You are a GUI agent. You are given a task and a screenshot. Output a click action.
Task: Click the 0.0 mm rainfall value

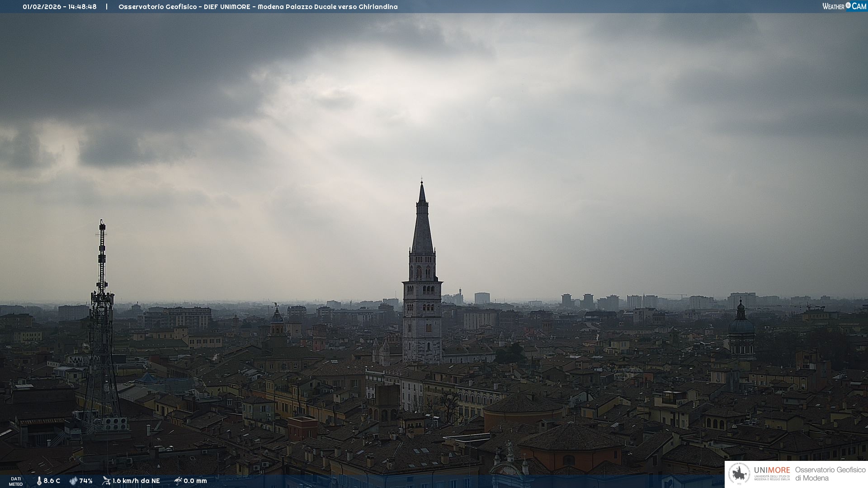195,481
